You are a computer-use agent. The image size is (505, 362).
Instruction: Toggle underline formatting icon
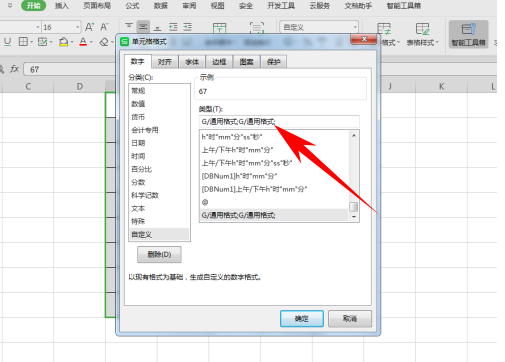coord(7,42)
